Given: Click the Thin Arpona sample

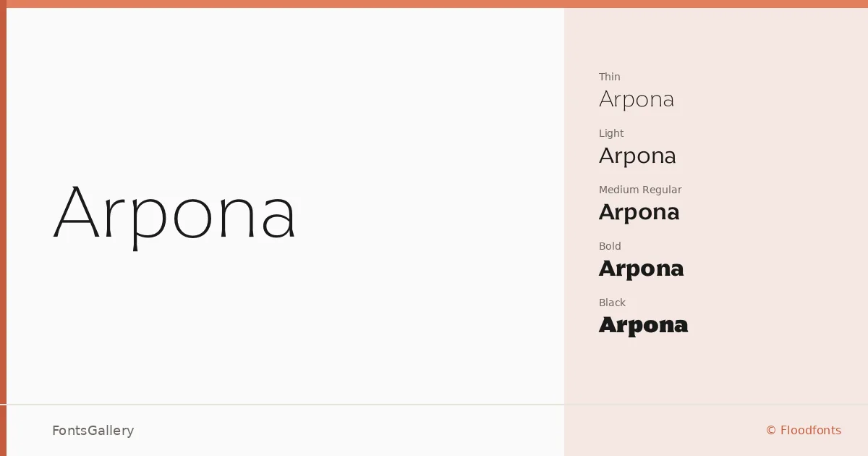Looking at the screenshot, I should click(637, 100).
